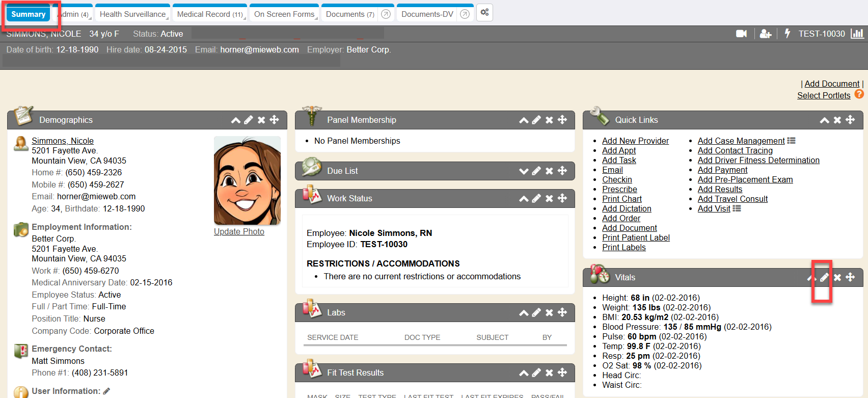Edit User Information with pencil icon
The image size is (868, 398).
pyautogui.click(x=106, y=391)
